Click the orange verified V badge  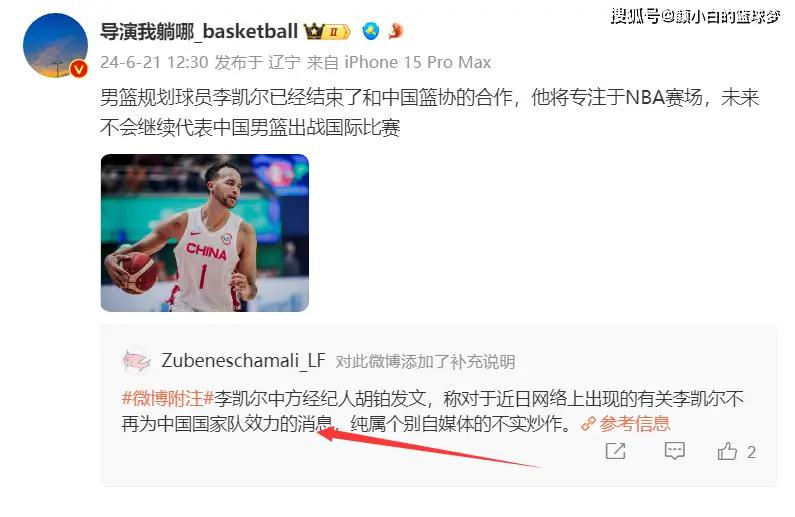pyautogui.click(x=79, y=68)
